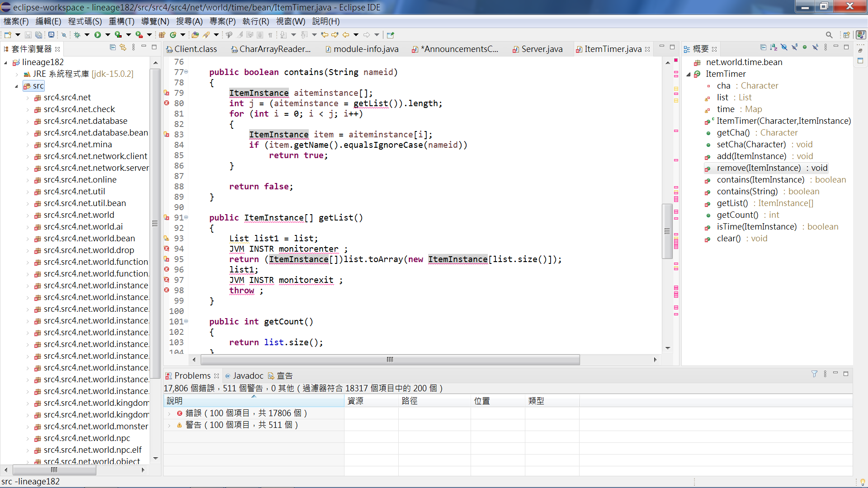Image resolution: width=868 pixels, height=488 pixels.
Task: Go to Last Edit Location arrow
Action: click(x=325, y=35)
